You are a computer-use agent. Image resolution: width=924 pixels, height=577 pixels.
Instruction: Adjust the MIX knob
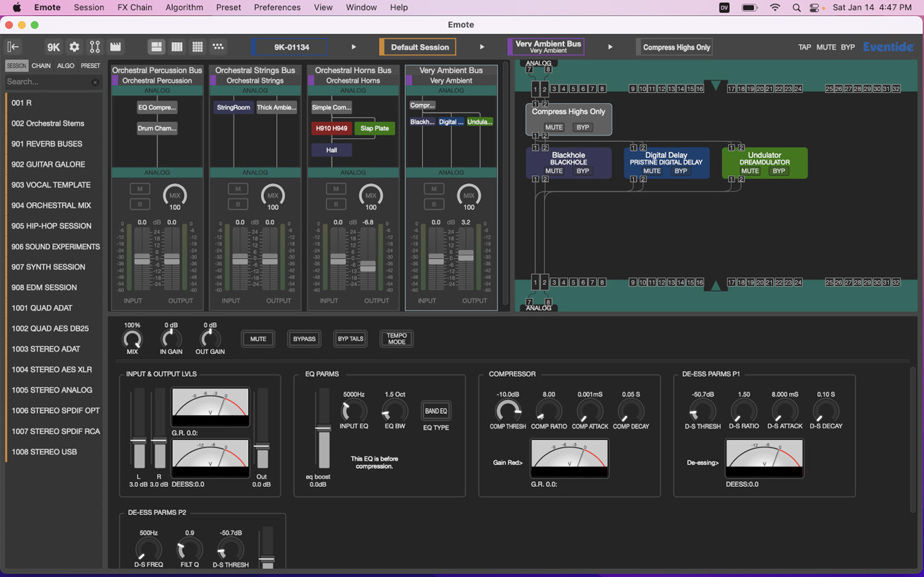(132, 337)
